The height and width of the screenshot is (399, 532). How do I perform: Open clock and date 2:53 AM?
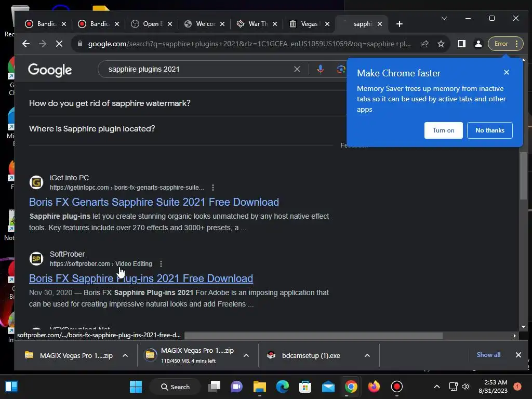pos(493,387)
